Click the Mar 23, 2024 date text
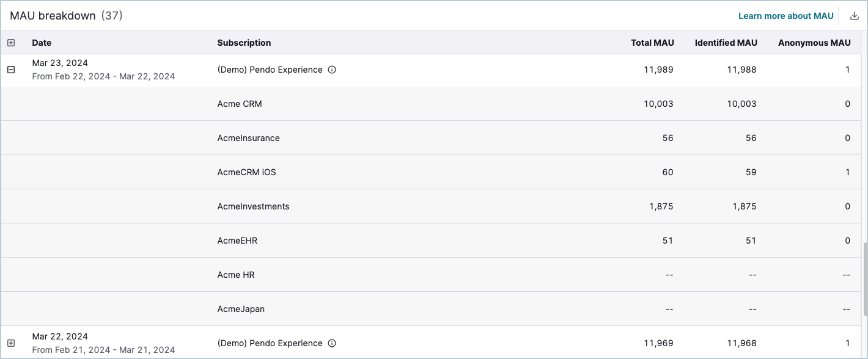The width and height of the screenshot is (868, 359). (x=60, y=63)
